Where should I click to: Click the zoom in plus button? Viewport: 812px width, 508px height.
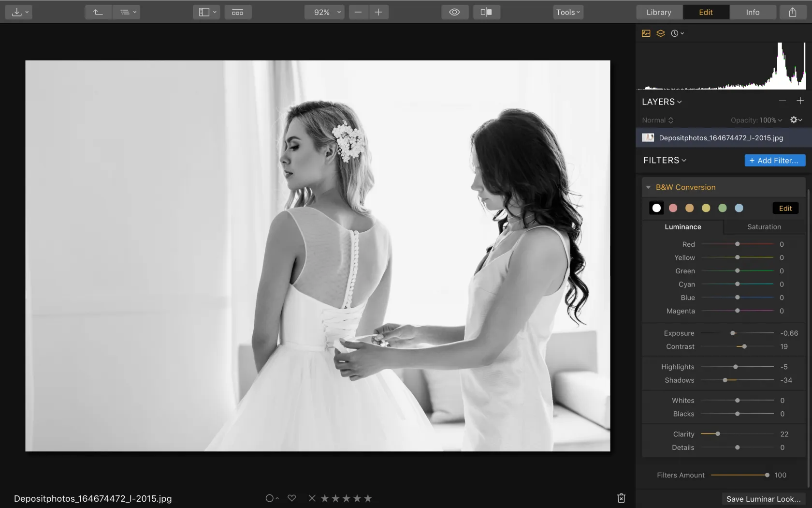point(378,12)
